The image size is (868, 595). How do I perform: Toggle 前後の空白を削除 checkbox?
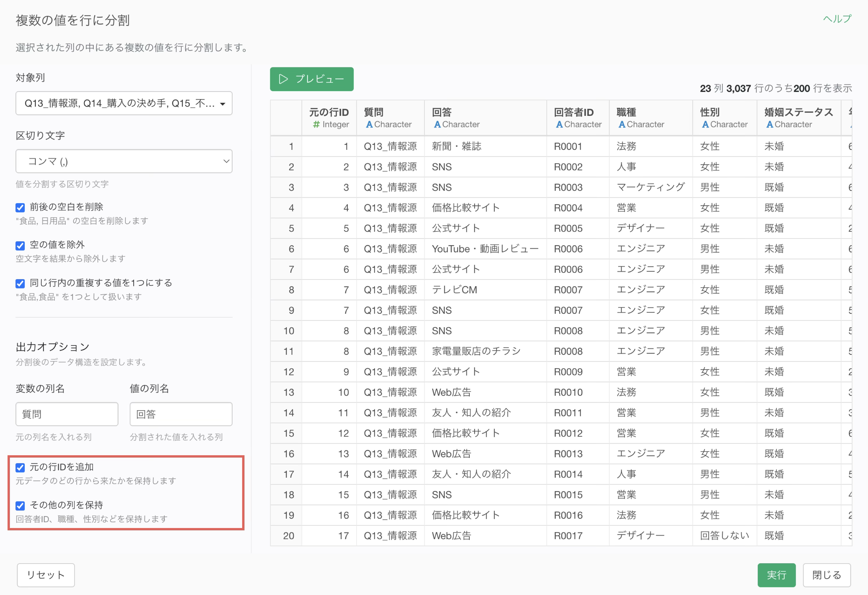pos(20,207)
